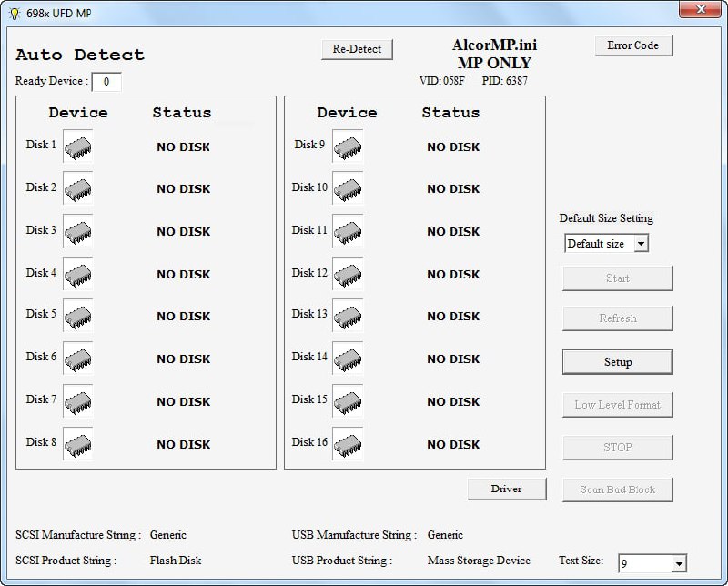The image size is (728, 586).
Task: Select the Disk 5 device icon
Action: [x=77, y=316]
